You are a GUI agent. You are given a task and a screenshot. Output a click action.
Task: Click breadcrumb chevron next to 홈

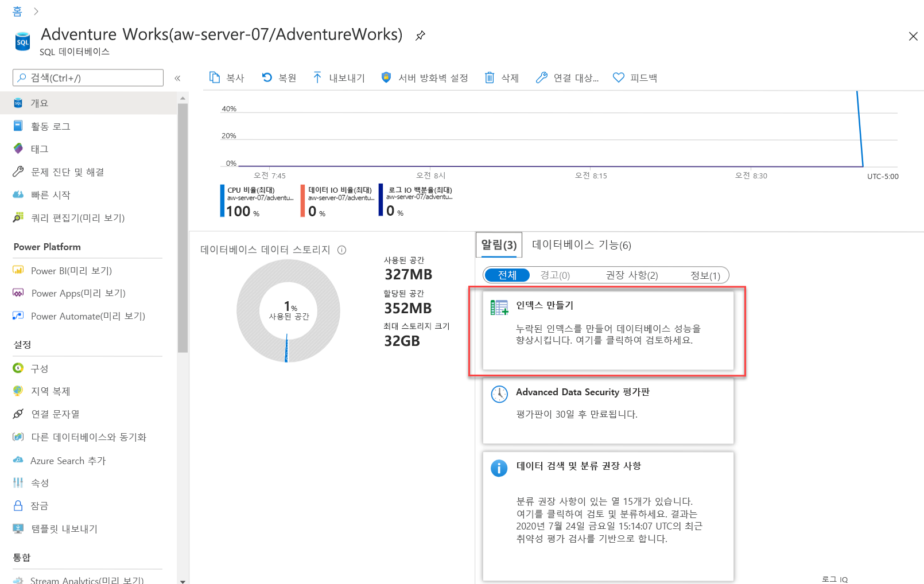click(x=36, y=11)
